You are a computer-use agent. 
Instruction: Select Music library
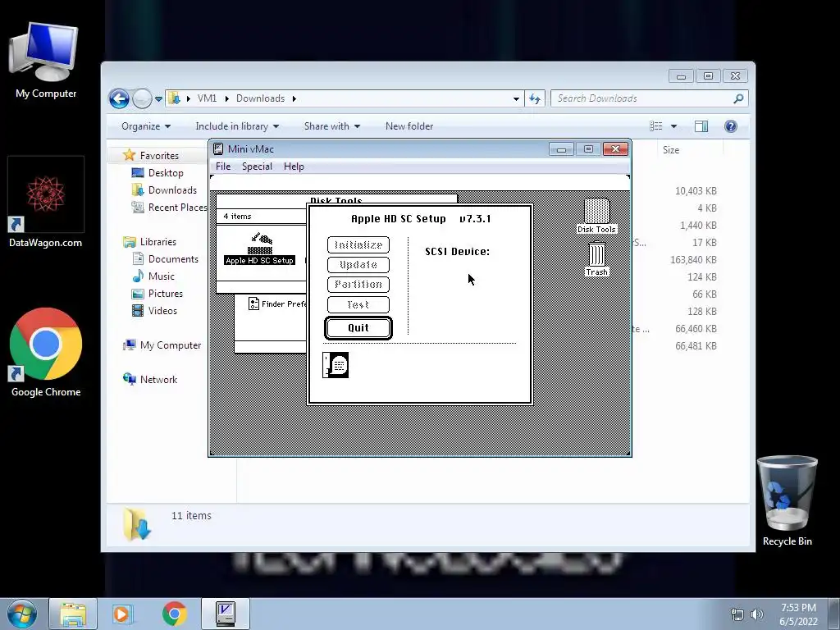(x=162, y=276)
